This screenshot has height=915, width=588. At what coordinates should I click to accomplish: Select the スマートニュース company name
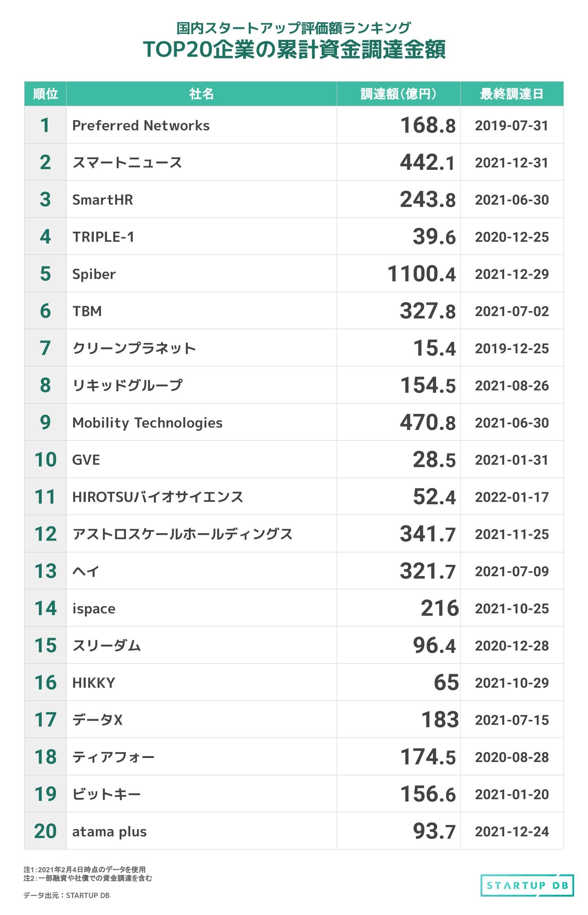pos(127,162)
